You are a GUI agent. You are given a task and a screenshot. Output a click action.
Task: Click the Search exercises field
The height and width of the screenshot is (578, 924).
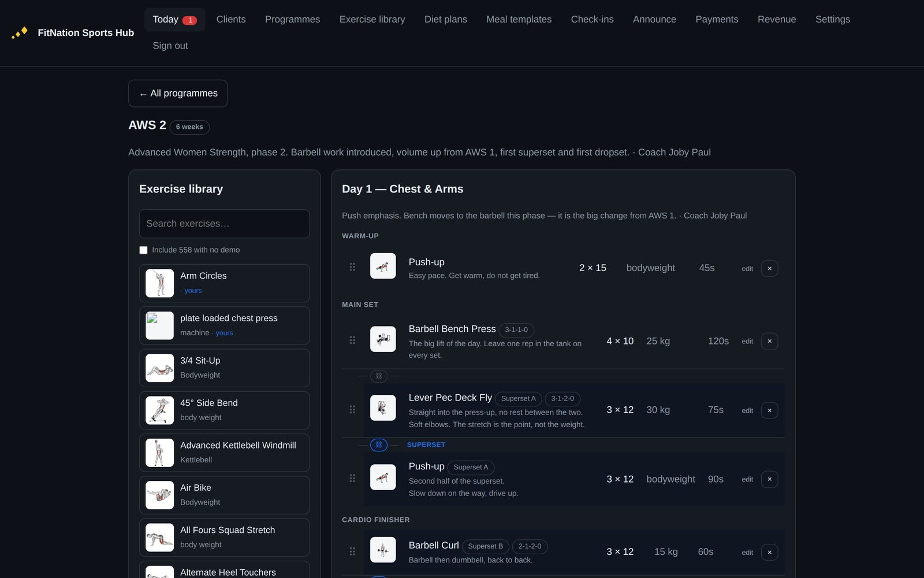(x=224, y=224)
